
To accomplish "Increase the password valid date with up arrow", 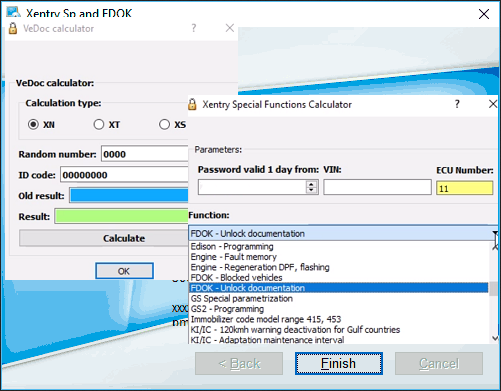I will (311, 184).
